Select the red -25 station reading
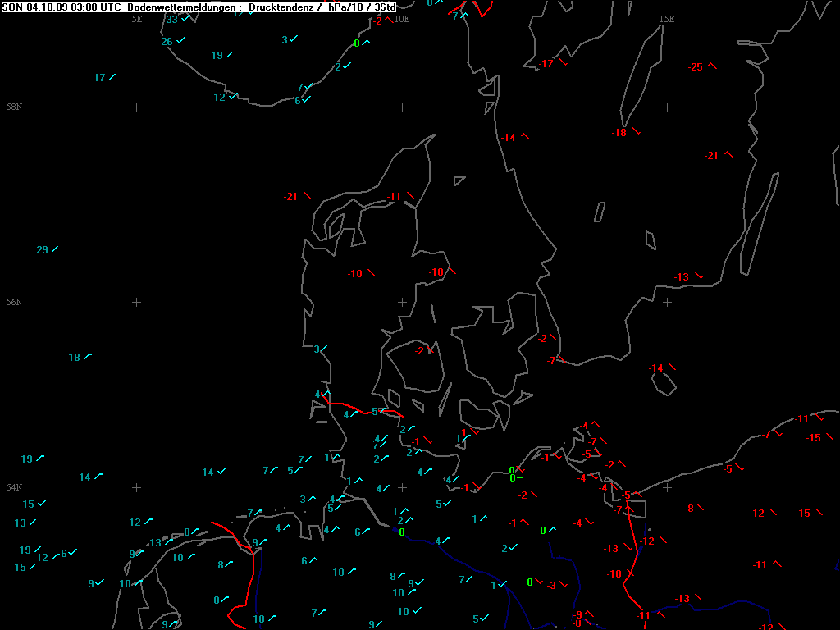This screenshot has height=630, width=840. pyautogui.click(x=696, y=67)
